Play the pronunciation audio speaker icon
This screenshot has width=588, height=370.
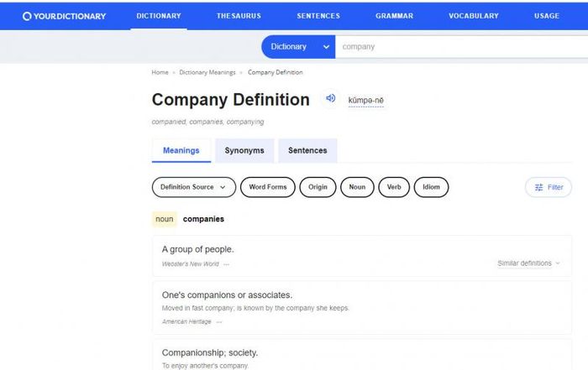click(330, 98)
